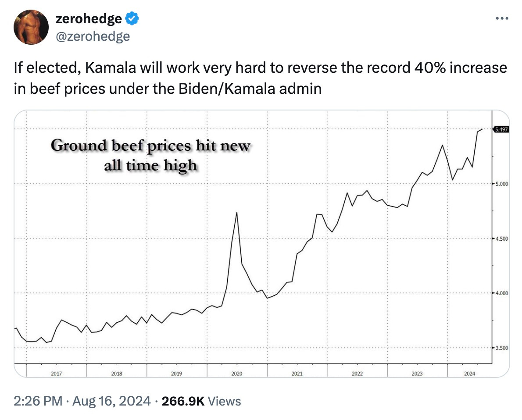Click the 2020 label on chart axis
This screenshot has width=522, height=420.
(x=237, y=374)
